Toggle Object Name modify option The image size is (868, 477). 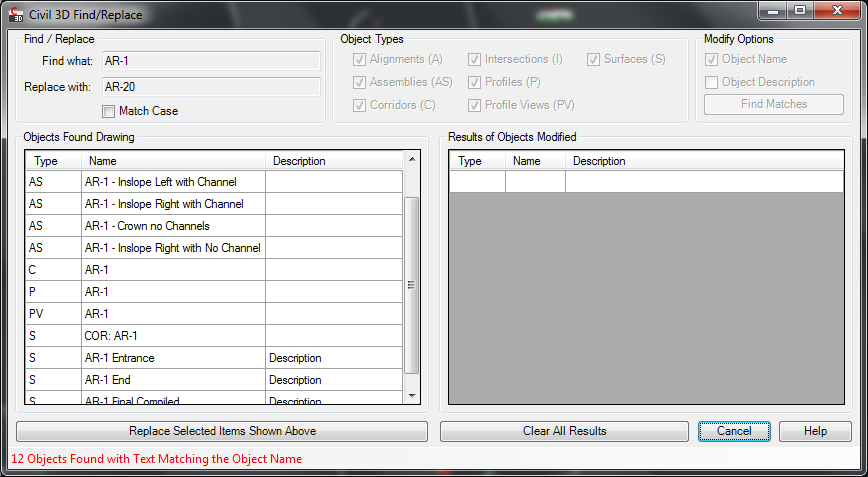point(711,59)
